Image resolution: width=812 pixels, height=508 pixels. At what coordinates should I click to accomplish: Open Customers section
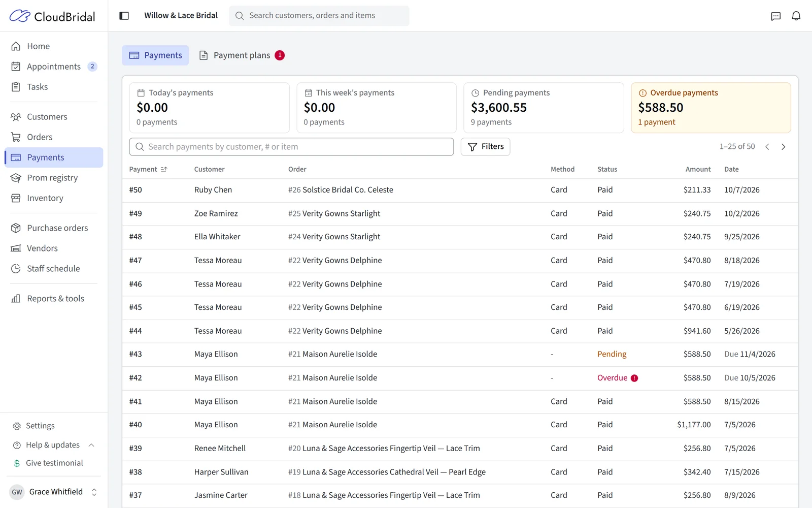click(54, 117)
